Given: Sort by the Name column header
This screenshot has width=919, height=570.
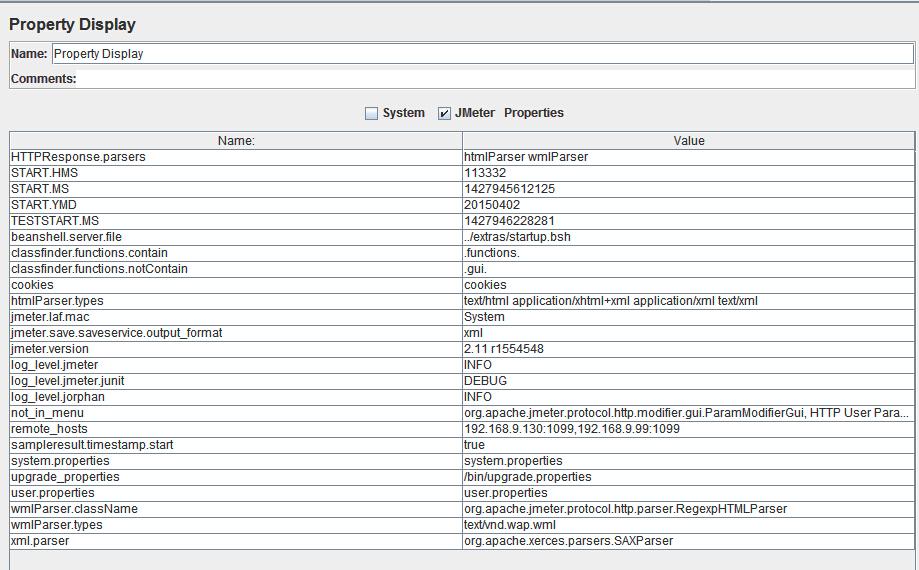Looking at the screenshot, I should pyautogui.click(x=236, y=141).
